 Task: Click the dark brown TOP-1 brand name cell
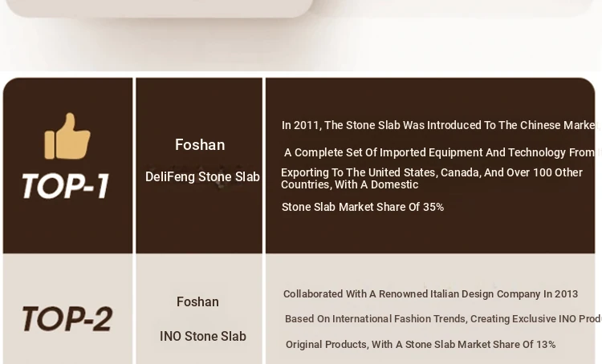199,165
